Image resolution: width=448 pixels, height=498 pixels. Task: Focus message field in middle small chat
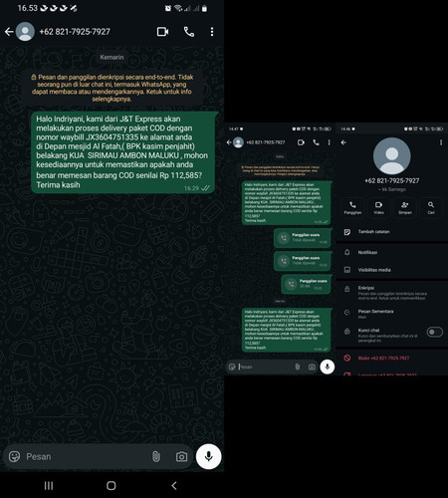point(266,367)
